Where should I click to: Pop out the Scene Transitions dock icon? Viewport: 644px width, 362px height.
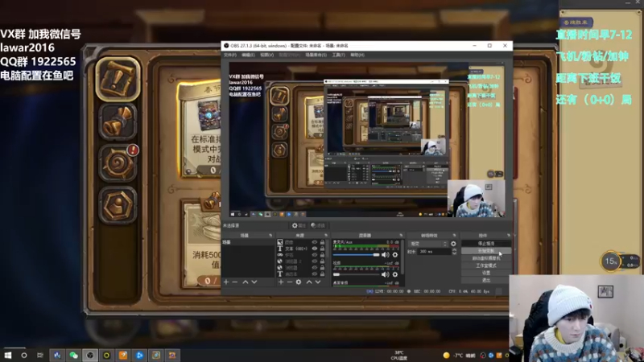(x=454, y=235)
